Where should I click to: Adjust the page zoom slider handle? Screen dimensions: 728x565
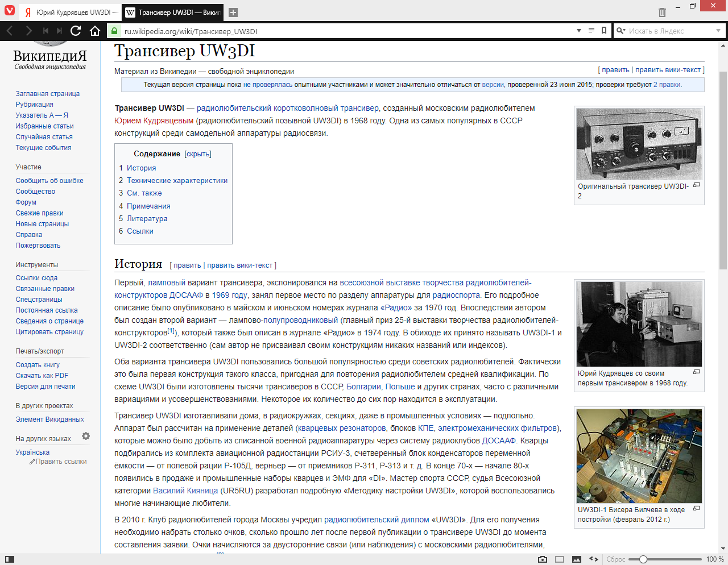click(643, 559)
